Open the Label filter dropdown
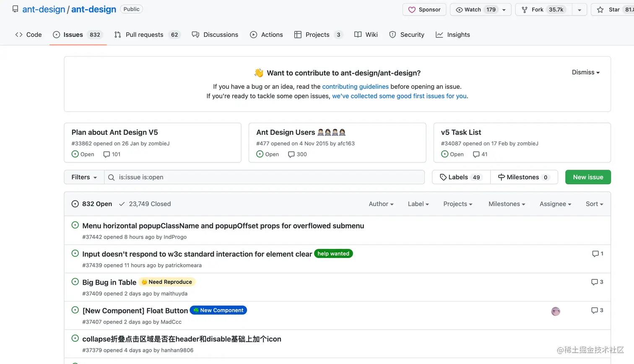This screenshot has height=364, width=634. pyautogui.click(x=418, y=204)
